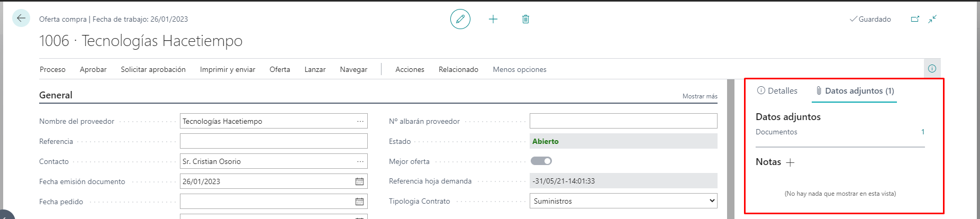980x219 pixels.
Task: Open the Relacionado menu
Action: pos(458,69)
